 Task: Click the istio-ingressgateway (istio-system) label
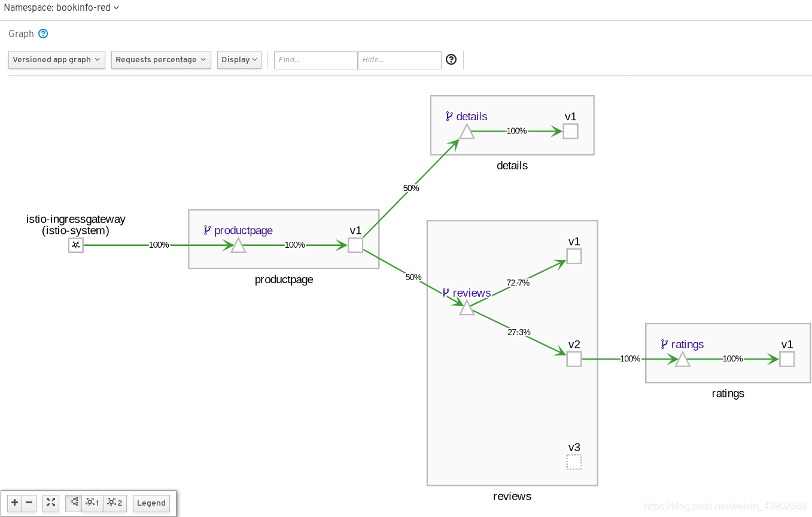point(76,225)
